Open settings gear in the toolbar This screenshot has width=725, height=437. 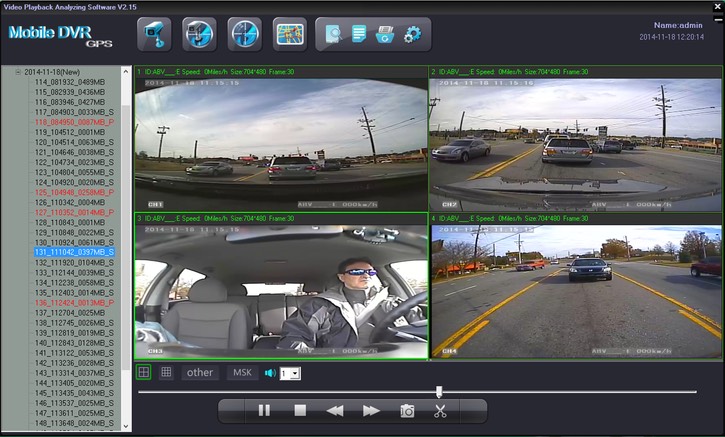[x=411, y=35]
